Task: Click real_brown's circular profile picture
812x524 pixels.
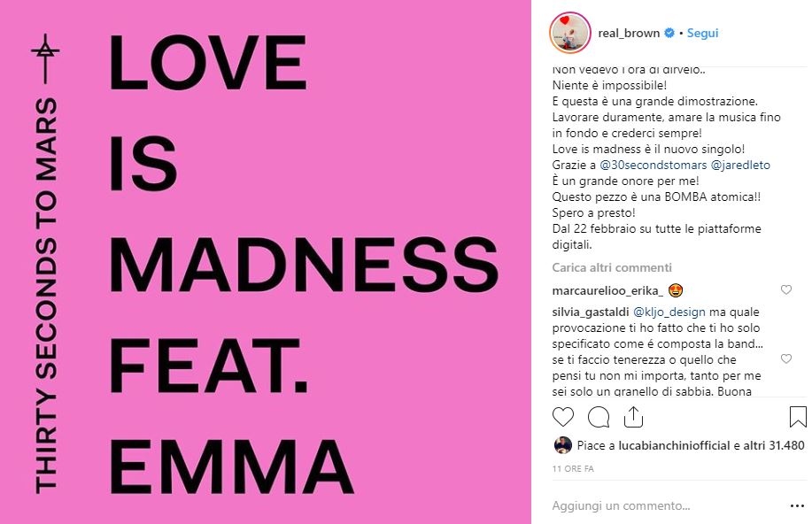Action: pyautogui.click(x=571, y=32)
